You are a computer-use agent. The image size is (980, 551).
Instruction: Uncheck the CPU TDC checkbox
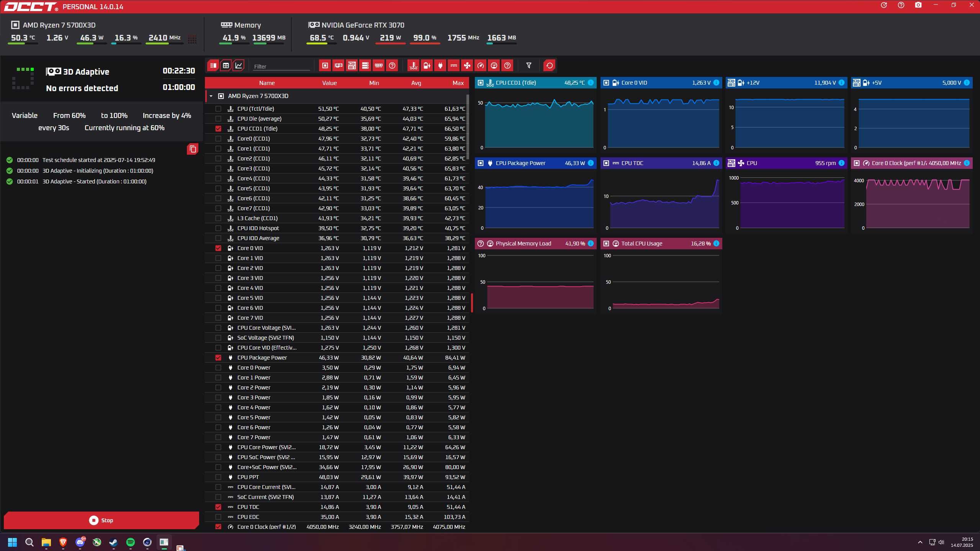click(x=218, y=507)
